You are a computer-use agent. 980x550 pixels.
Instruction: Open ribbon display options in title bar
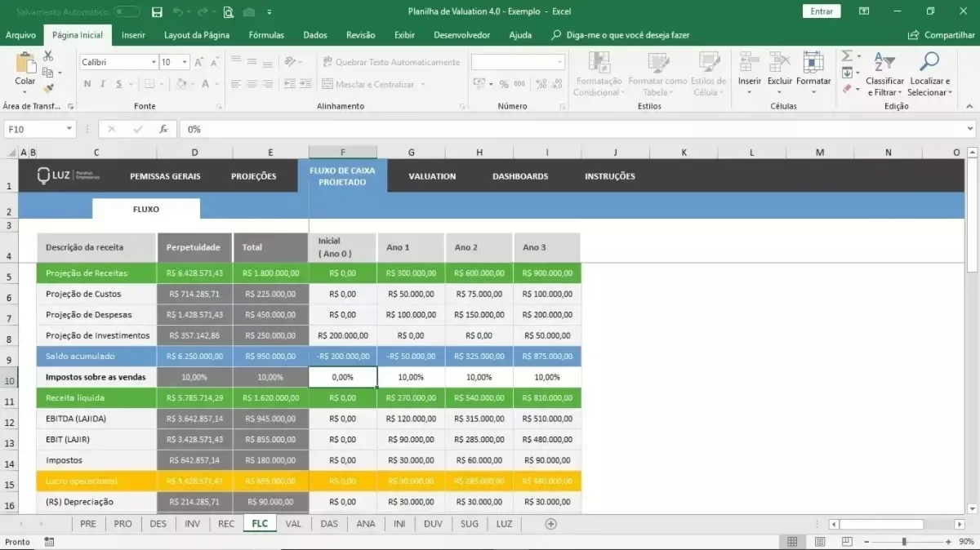[864, 11]
